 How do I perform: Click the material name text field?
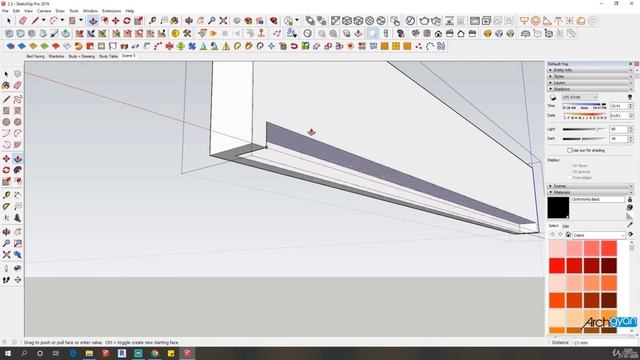(598, 200)
